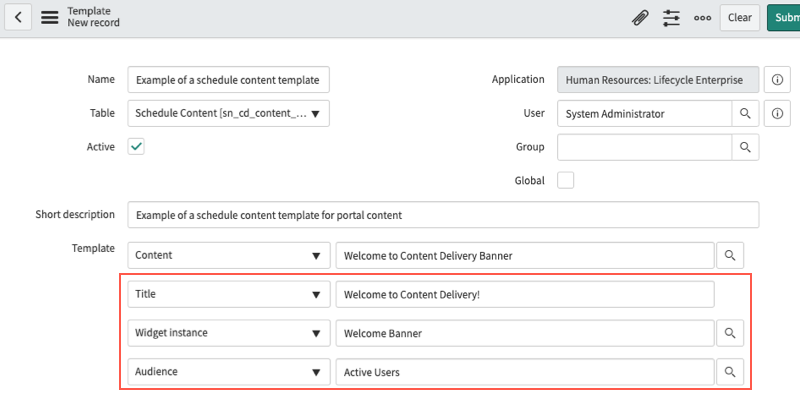800x395 pixels.
Task: Click the info icon next to Application
Action: 777,80
